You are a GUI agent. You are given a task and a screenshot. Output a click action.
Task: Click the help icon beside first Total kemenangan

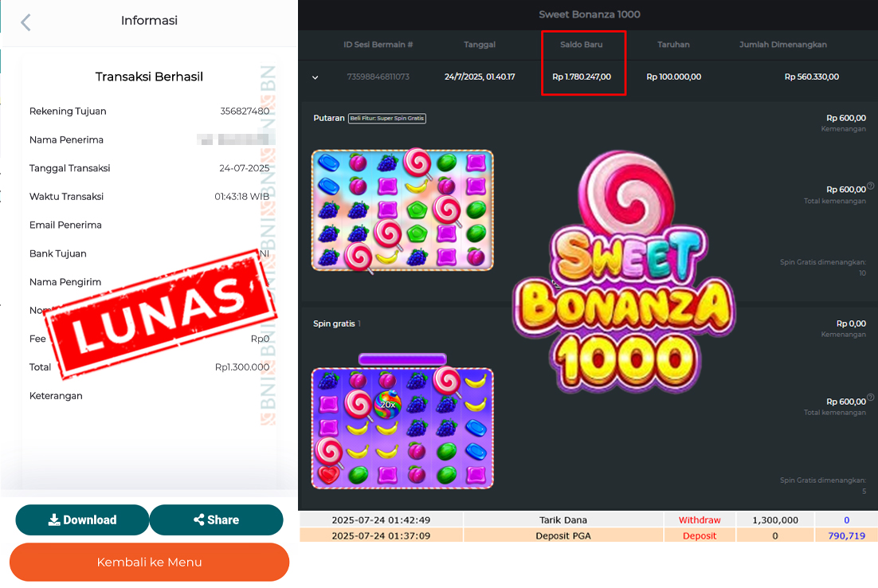(871, 186)
